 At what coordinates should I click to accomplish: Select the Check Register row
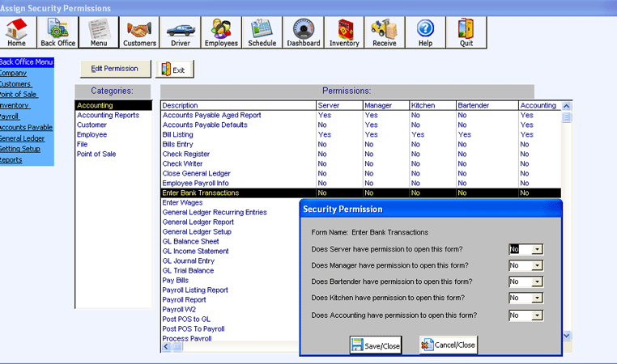tap(361, 154)
